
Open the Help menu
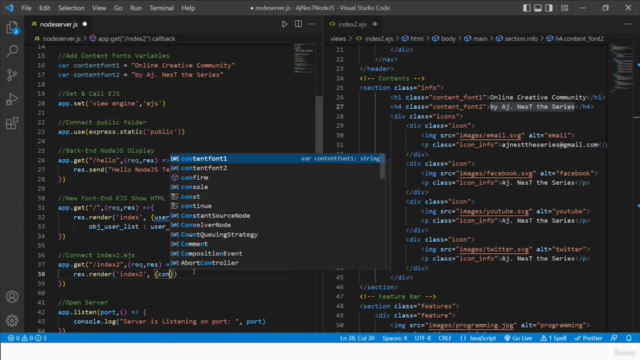188,8
